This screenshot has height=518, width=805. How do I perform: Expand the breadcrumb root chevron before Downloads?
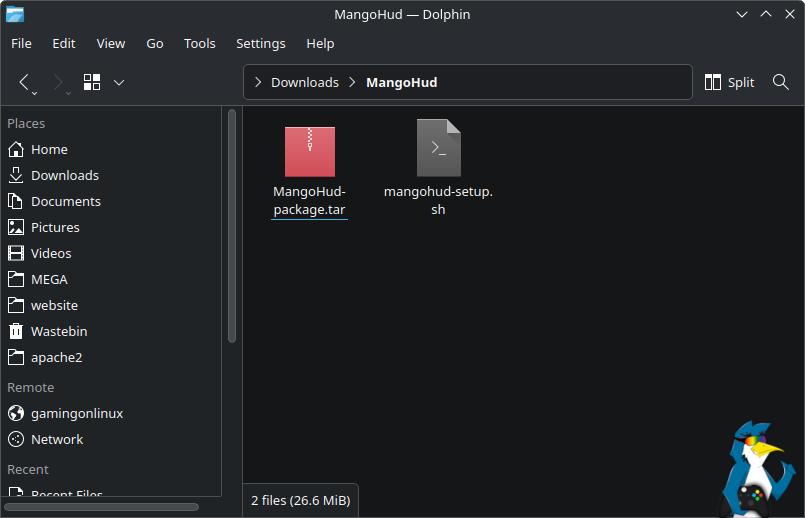click(258, 82)
